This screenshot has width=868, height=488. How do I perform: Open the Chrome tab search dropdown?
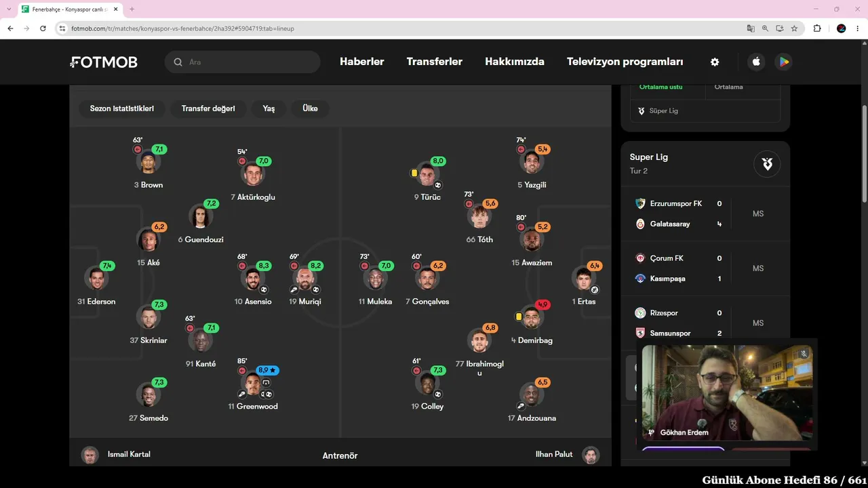coord(9,9)
